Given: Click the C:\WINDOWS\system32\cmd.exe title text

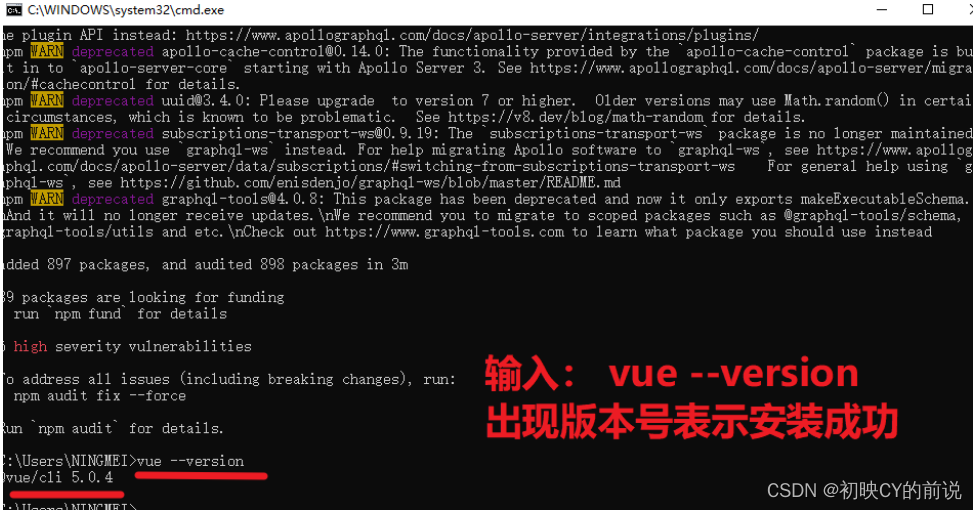Looking at the screenshot, I should [126, 10].
